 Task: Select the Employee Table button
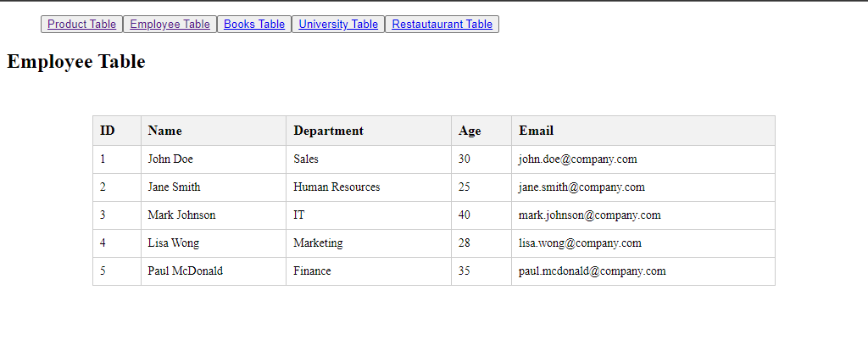pyautogui.click(x=170, y=25)
